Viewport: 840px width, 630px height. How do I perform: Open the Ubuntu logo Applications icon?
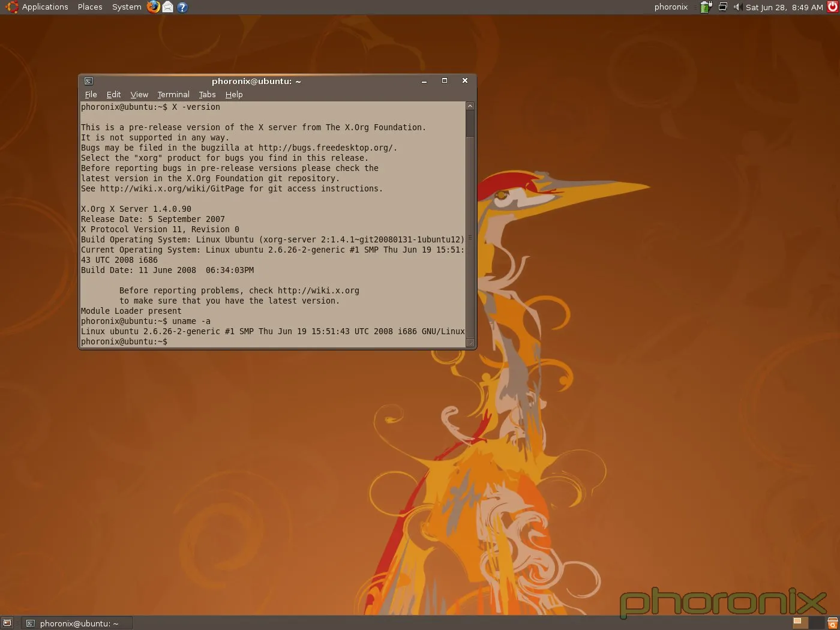(12, 7)
